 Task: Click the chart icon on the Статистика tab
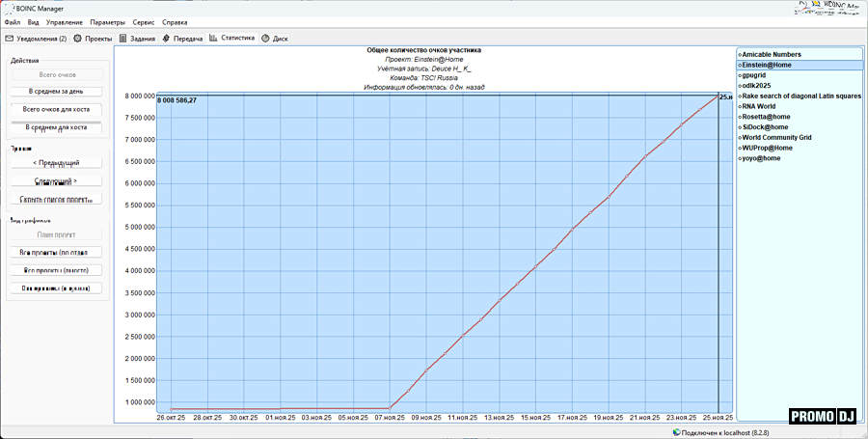214,39
